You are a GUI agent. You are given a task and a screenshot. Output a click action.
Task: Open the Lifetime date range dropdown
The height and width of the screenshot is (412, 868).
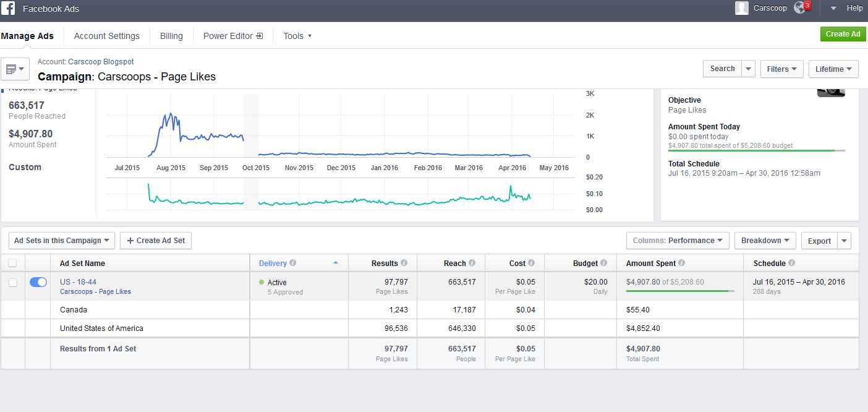click(833, 69)
